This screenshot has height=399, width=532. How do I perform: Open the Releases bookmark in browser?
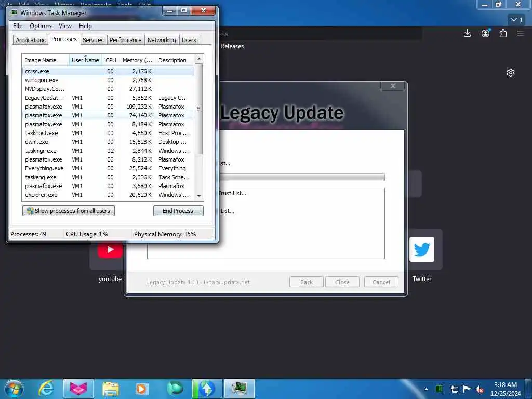pos(232,46)
